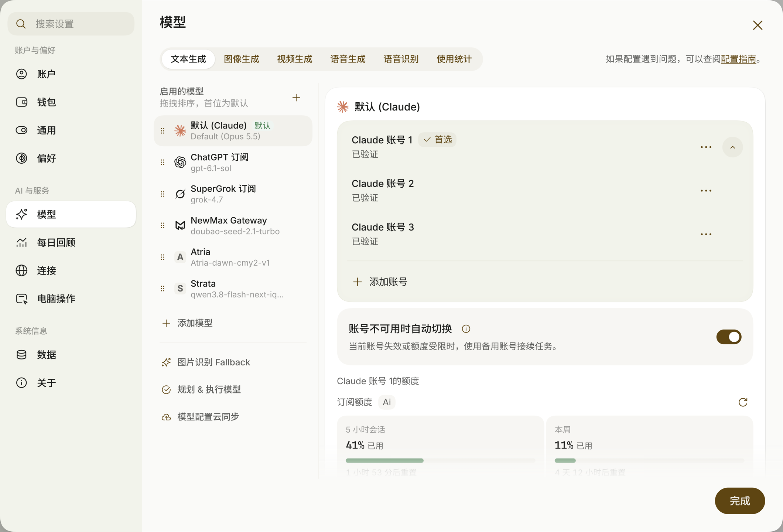Click the 41% 已用 usage value

pos(365,446)
